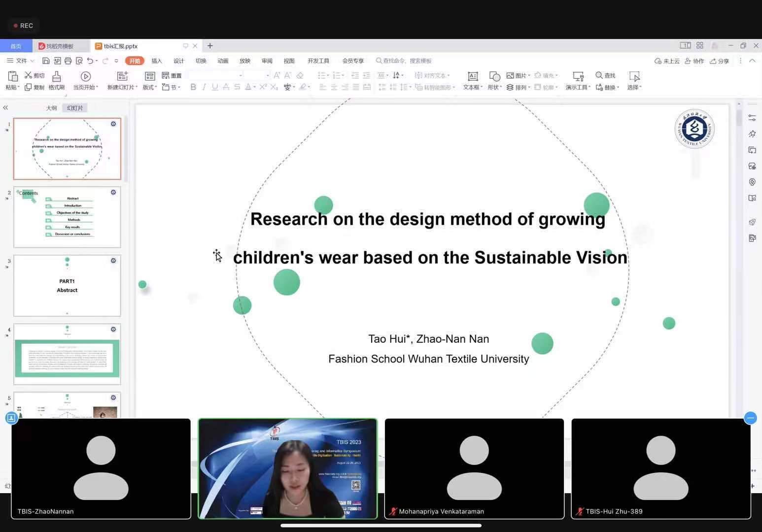The width and height of the screenshot is (762, 532).
Task: Click the Format Painter (格式刷) brush icon
Action: pos(57,76)
